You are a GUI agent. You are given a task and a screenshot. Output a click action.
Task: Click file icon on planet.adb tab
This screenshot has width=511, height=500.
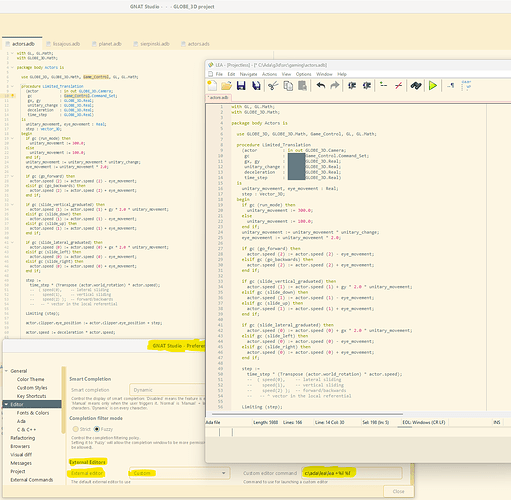click(x=94, y=44)
